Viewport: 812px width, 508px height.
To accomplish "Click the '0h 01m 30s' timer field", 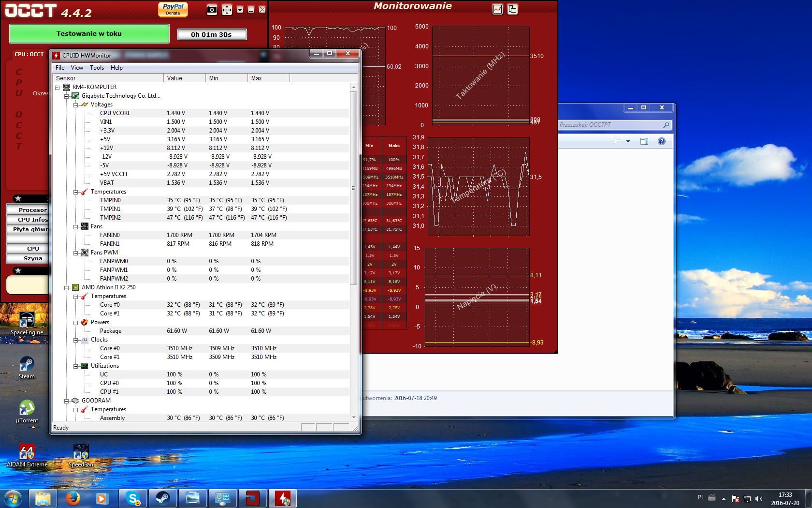I will [x=212, y=34].
